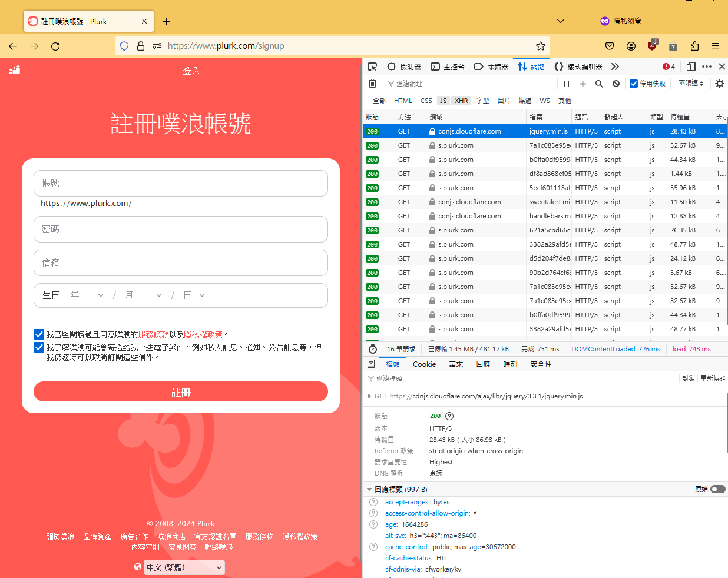The height and width of the screenshot is (578, 728).
Task: Open the 安全性 security details tab
Action: pos(541,364)
